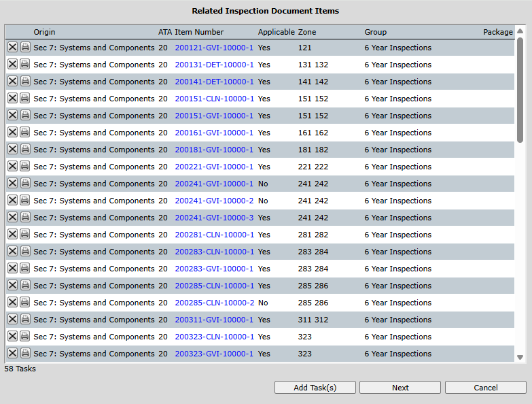
Task: Click the print icon for item 200323-GVI-10000-1
Action: [x=25, y=353]
